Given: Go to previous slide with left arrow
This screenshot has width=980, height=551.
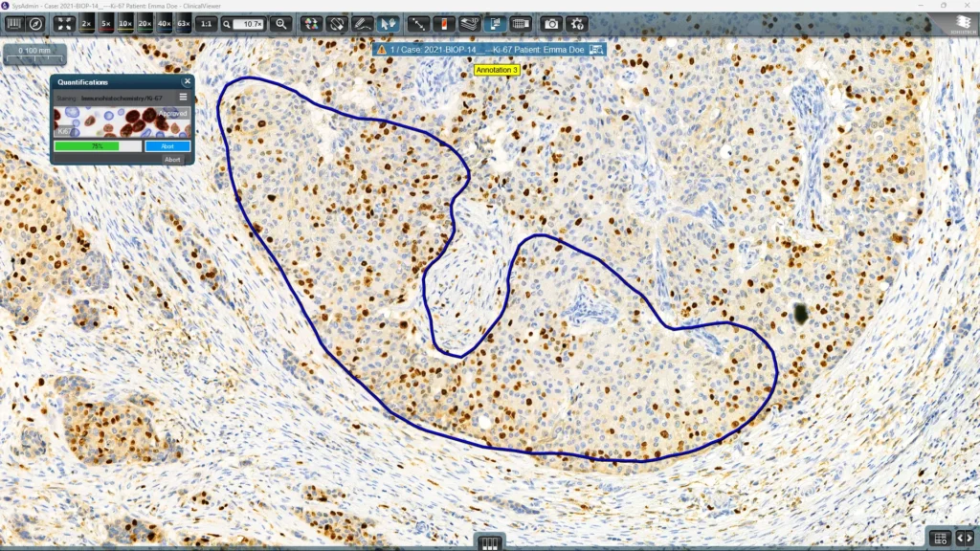Looking at the screenshot, I should 961,538.
